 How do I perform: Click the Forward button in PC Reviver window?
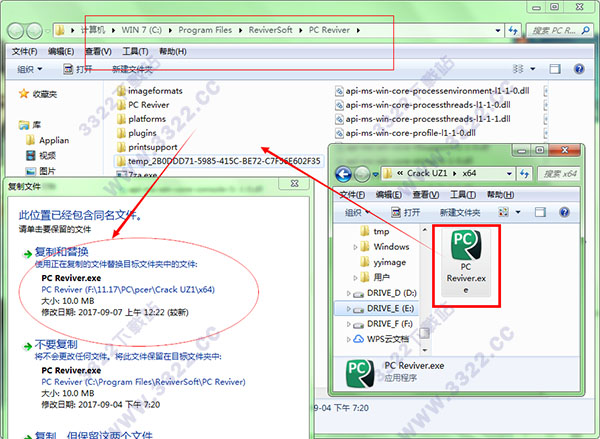point(34,31)
